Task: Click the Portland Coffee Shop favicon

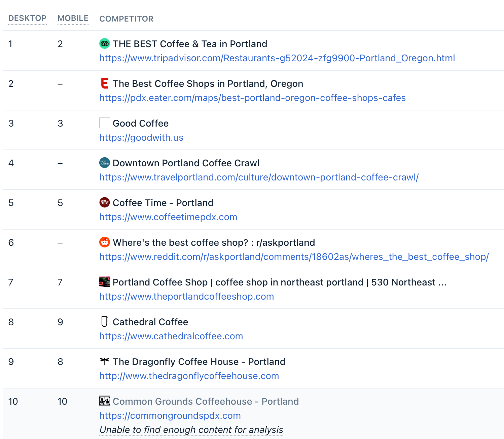Action: click(105, 282)
